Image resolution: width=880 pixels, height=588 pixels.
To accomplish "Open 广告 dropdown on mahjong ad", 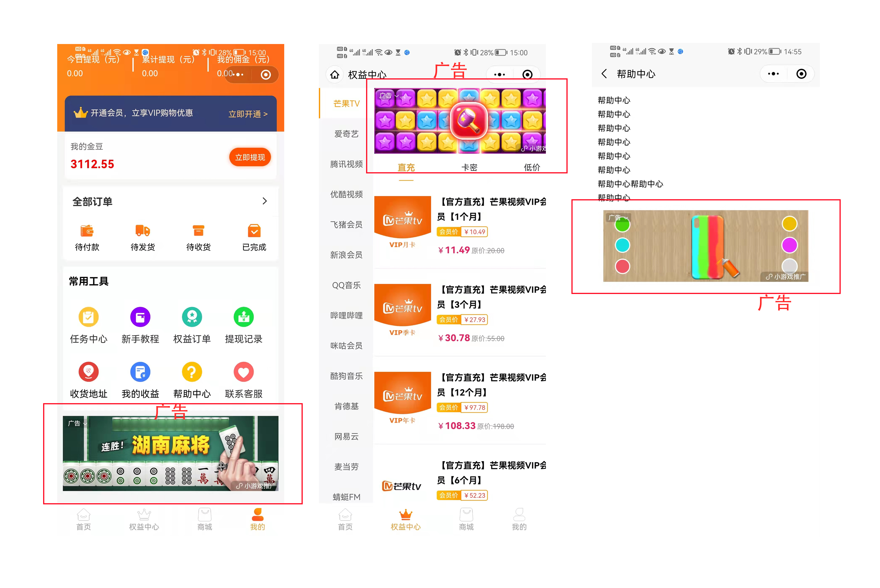I will click(x=77, y=423).
